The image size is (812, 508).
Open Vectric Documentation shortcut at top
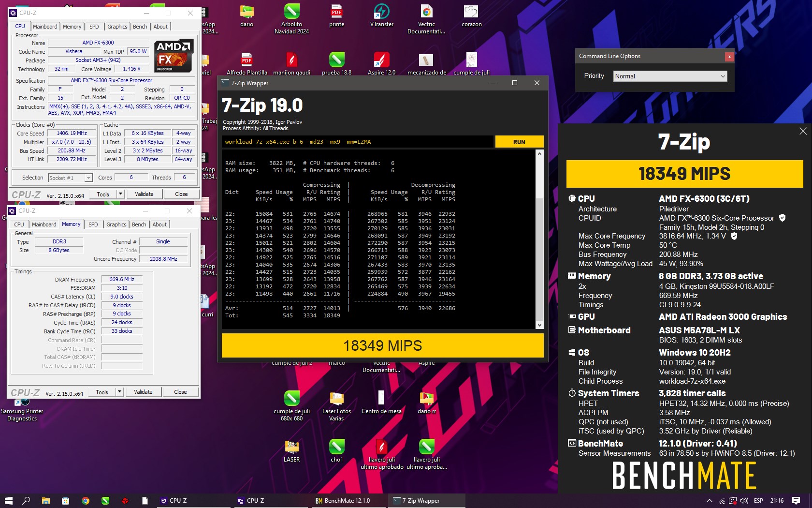[x=426, y=18]
